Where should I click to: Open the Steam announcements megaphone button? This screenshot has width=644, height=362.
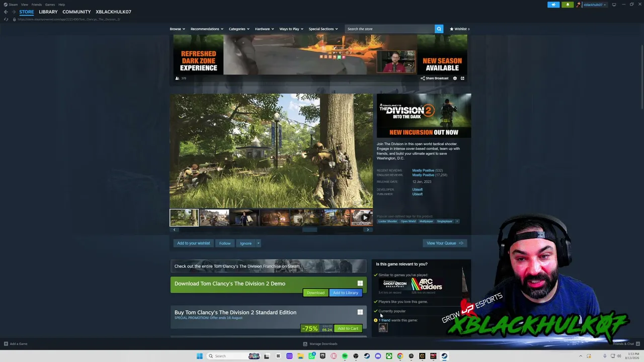coord(553,5)
